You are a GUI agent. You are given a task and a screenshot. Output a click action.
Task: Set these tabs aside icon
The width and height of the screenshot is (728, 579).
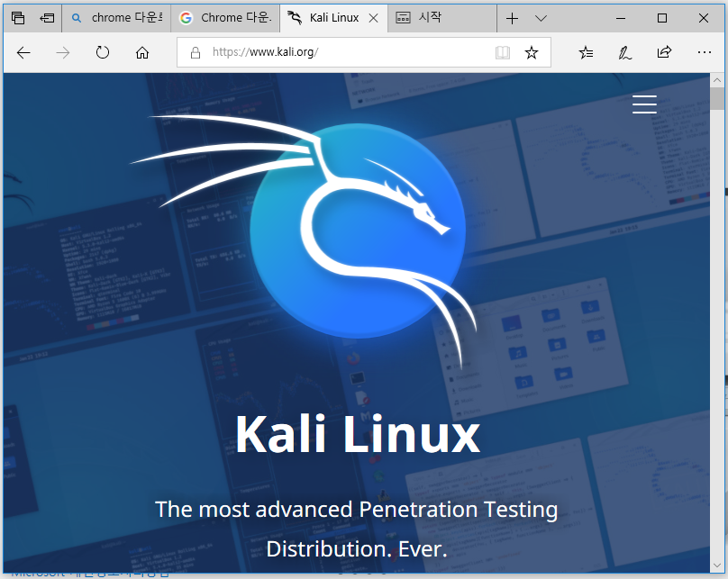[47, 18]
